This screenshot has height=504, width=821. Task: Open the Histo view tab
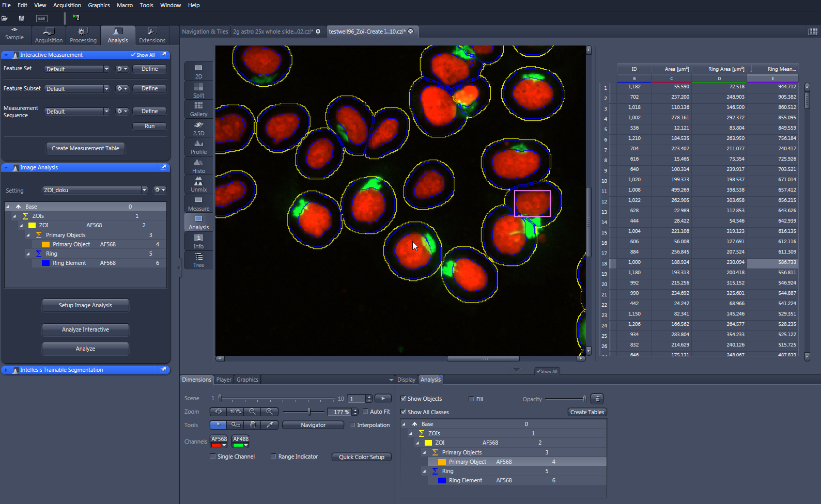point(198,166)
